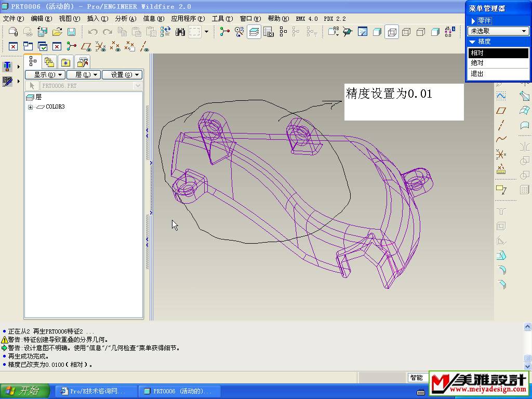Open the 未选取 combo box
This screenshot has width=532, height=399.
point(498,31)
